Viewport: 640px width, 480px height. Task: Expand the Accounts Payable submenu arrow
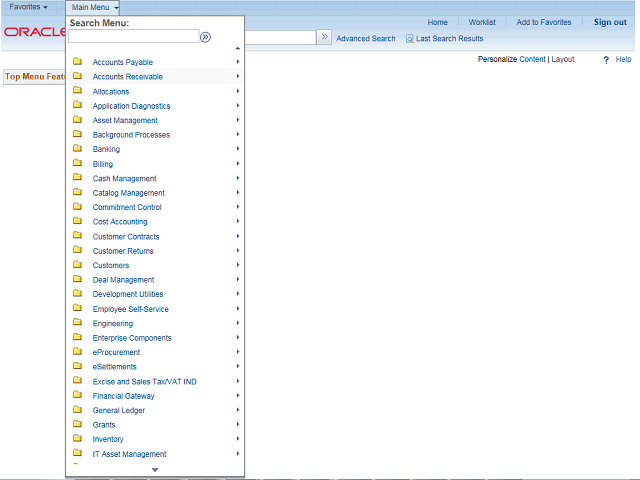tap(238, 62)
